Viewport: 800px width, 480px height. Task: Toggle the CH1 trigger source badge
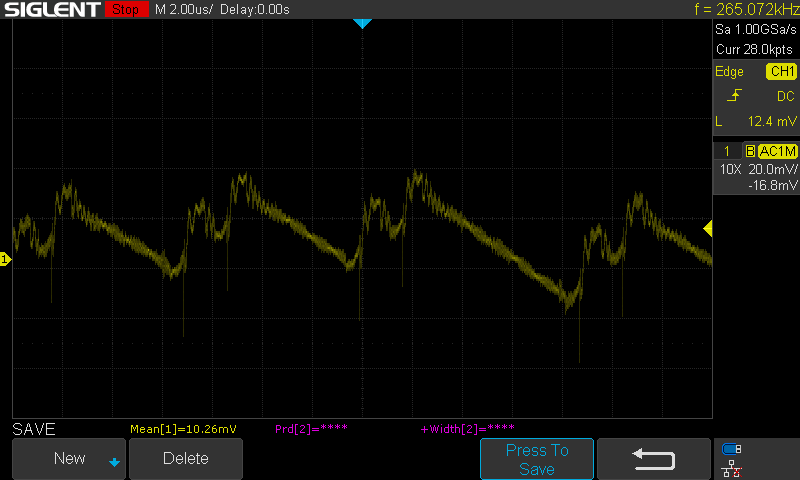tap(780, 72)
